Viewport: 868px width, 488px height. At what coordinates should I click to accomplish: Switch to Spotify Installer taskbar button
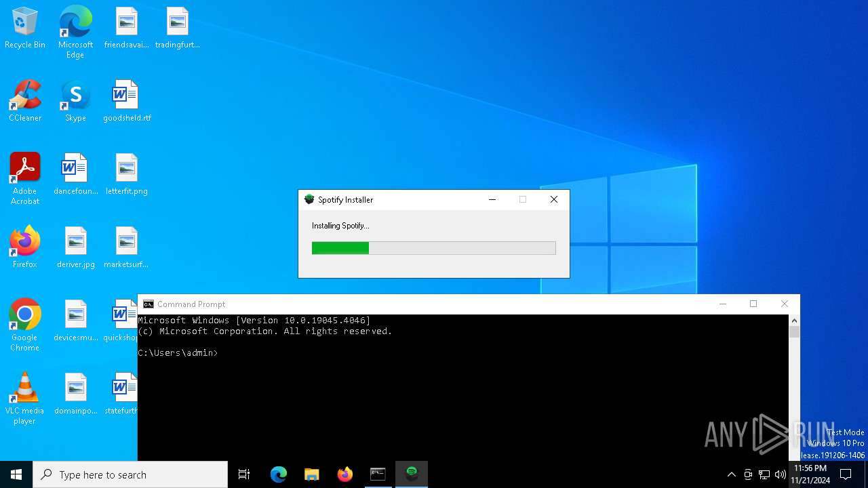[412, 474]
